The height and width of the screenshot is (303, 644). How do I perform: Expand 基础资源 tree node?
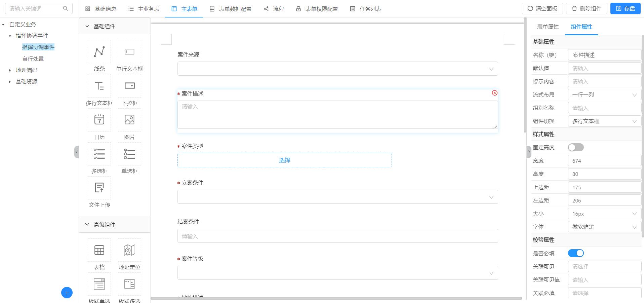[x=10, y=82]
